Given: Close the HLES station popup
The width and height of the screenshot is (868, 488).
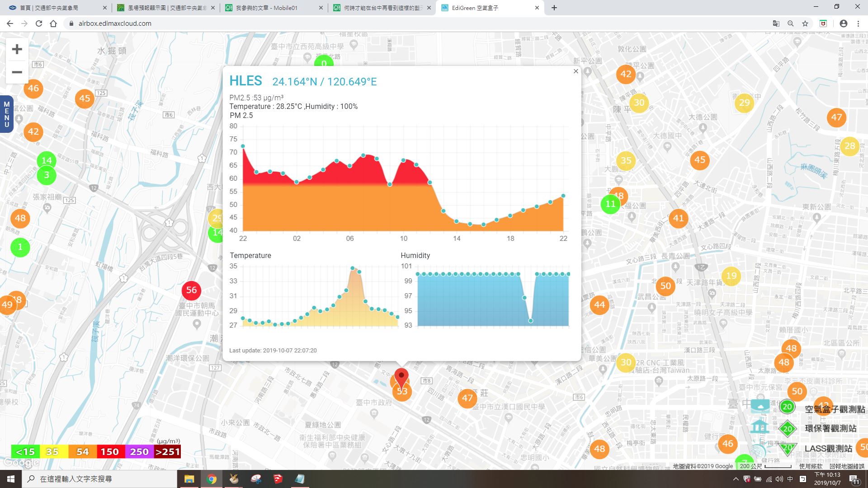Looking at the screenshot, I should click(x=576, y=71).
